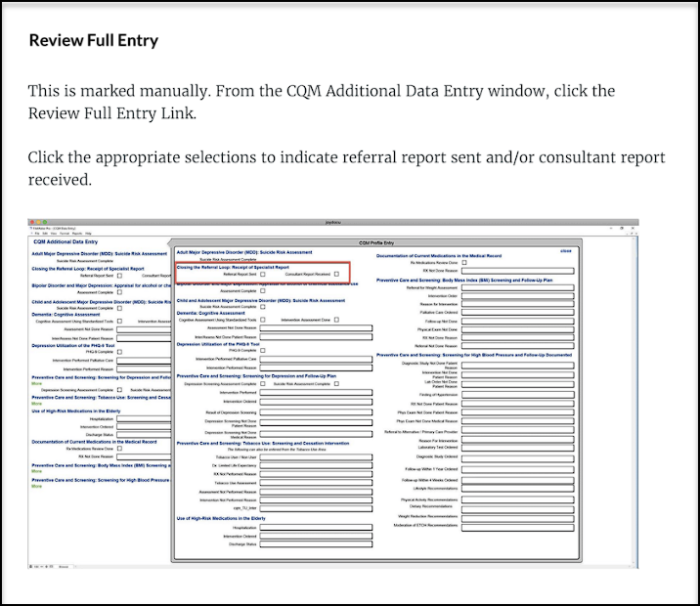The image size is (700, 606).
Task: Click Physical Exam Not Done field
Action: click(518, 329)
